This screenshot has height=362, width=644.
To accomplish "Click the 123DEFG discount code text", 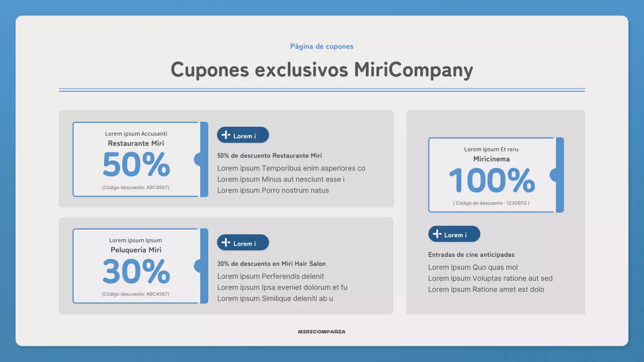I will click(491, 203).
